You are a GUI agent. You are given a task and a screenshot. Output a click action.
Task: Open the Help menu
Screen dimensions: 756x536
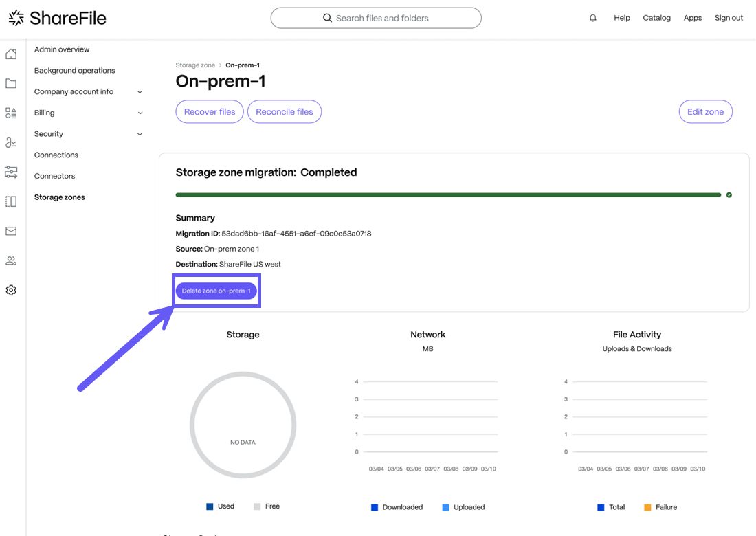click(x=622, y=18)
